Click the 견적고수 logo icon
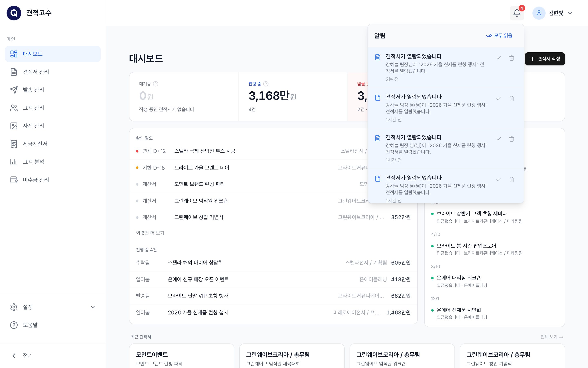Image resolution: width=588 pixels, height=368 pixels. 14,13
